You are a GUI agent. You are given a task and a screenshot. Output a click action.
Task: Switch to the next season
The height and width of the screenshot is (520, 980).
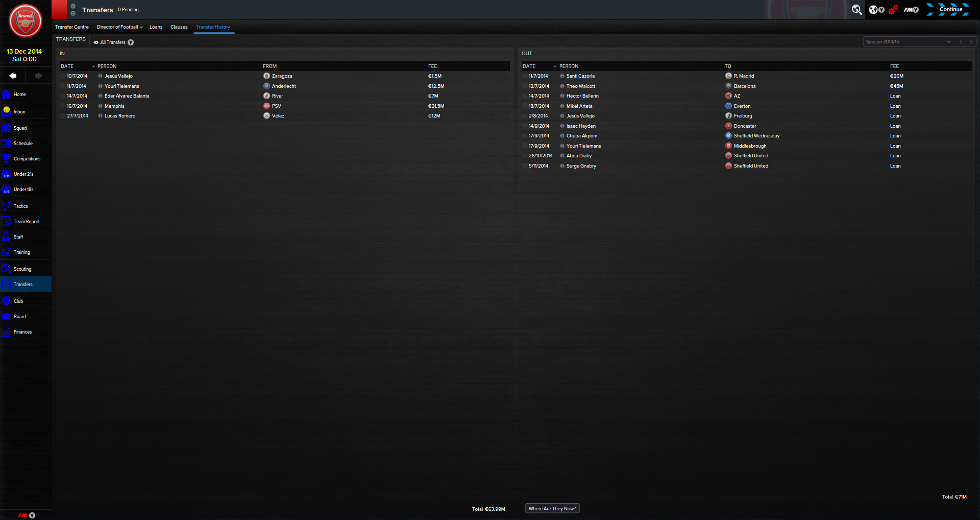(x=971, y=42)
